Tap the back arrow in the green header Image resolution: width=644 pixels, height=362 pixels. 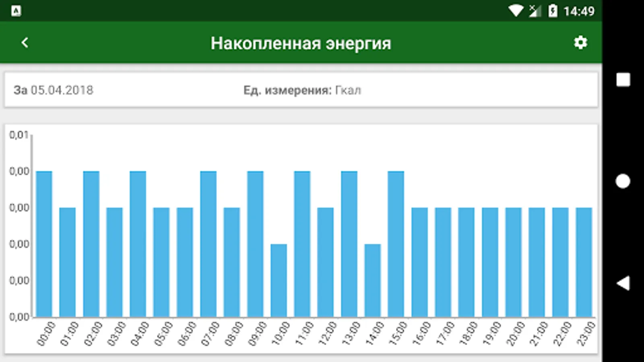pos(26,42)
